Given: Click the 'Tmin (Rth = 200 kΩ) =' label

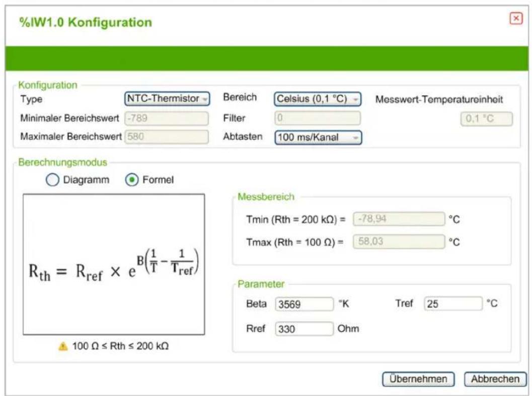Looking at the screenshot, I should click(x=296, y=219).
